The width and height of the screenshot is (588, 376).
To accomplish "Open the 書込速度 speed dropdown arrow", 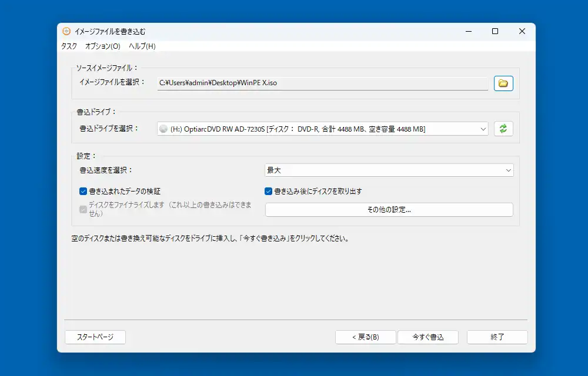I will 508,170.
